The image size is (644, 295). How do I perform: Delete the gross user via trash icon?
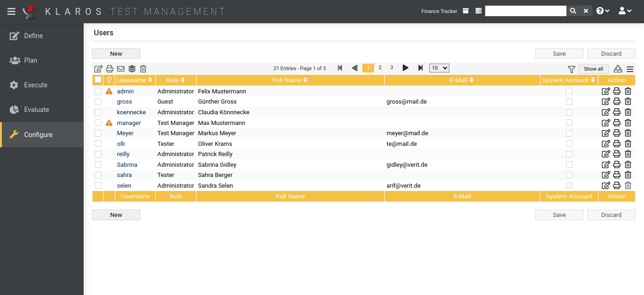[628, 102]
